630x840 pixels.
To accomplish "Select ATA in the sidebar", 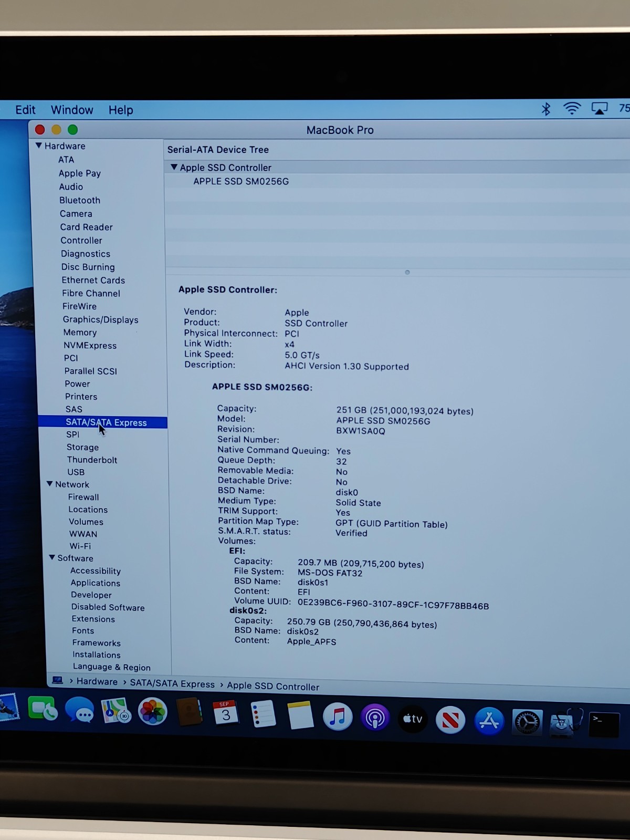I will pyautogui.click(x=66, y=160).
